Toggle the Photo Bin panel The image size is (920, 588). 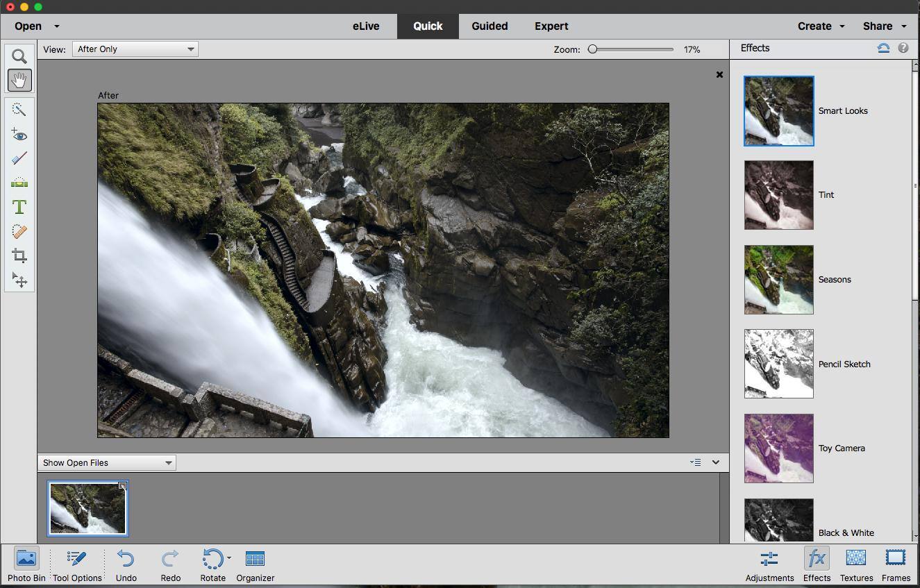pos(26,564)
